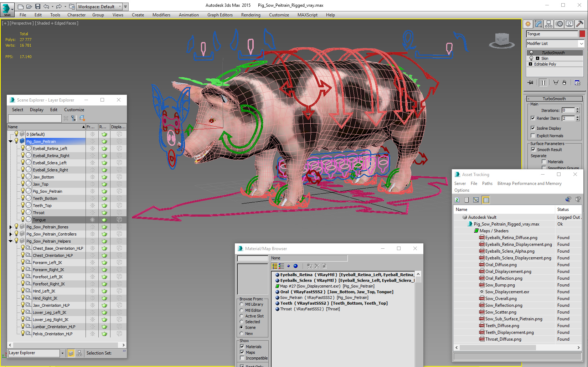This screenshot has height=367, width=588.
Task: Toggle visibility bulb for Tongue object
Action: pos(23,219)
